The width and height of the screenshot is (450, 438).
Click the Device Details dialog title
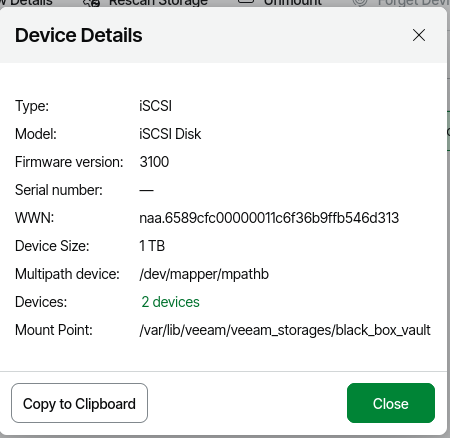(x=79, y=35)
